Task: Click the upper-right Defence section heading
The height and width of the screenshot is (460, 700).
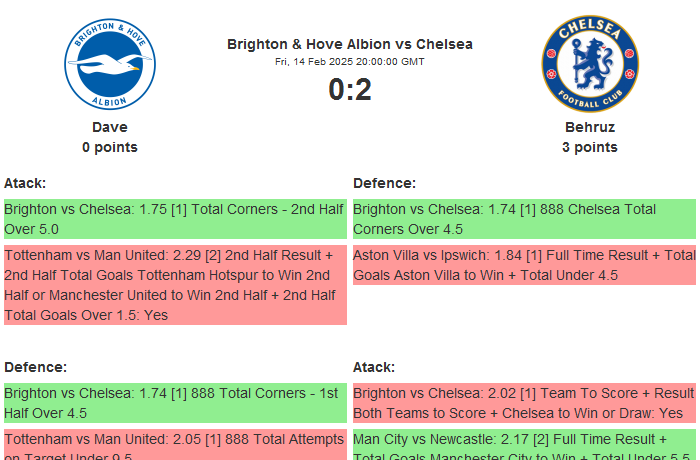Action: pyautogui.click(x=385, y=183)
